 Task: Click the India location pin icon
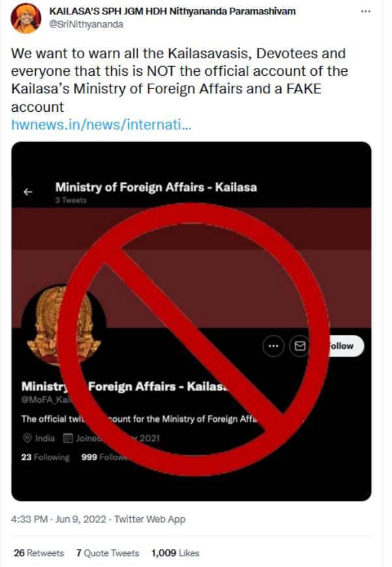point(27,438)
